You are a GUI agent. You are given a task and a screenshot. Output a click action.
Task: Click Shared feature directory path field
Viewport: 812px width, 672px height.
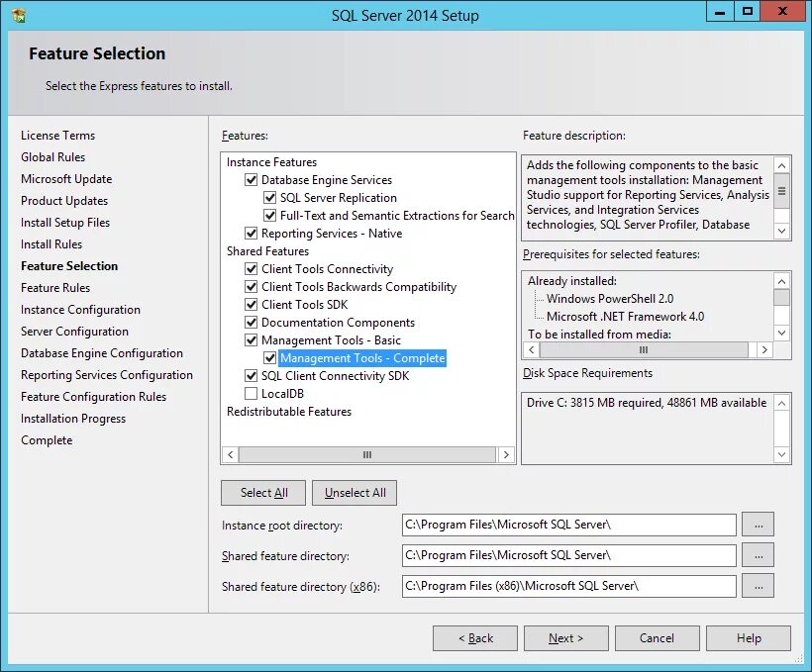(x=569, y=555)
